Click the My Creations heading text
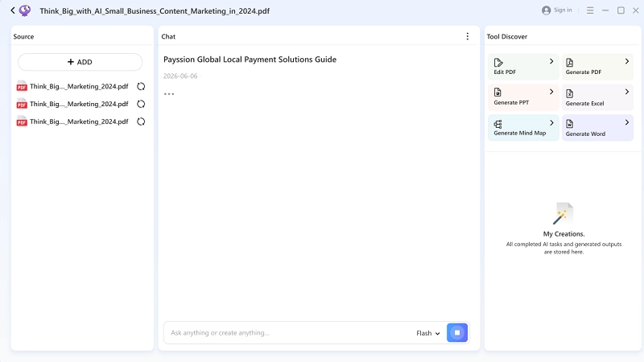Screen dimensions: 644x362 [564, 234]
